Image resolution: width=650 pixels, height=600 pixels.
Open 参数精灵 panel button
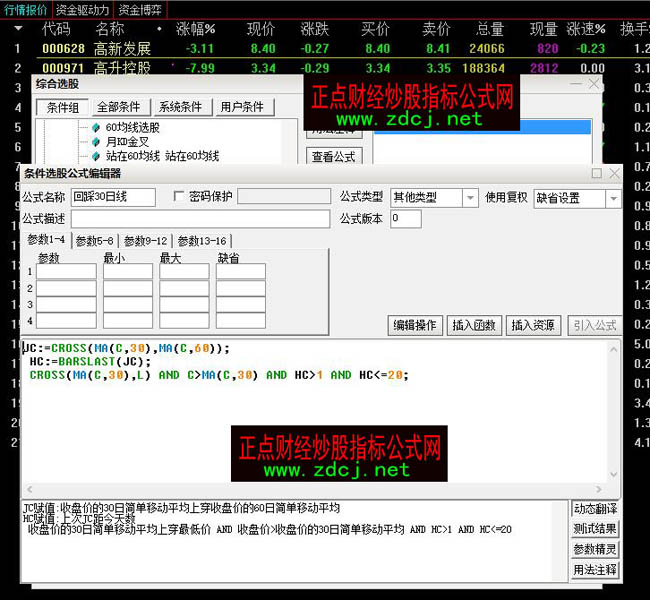[595, 549]
